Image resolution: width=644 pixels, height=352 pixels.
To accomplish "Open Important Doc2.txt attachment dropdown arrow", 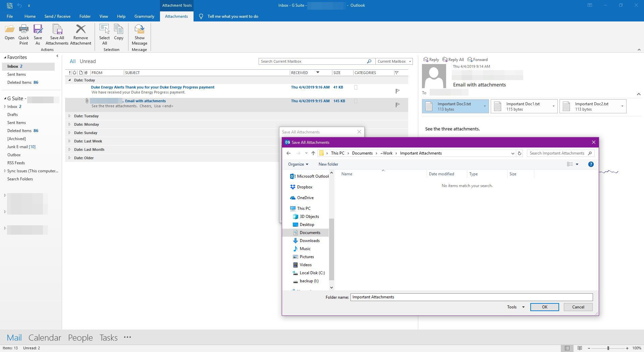I will click(x=622, y=106).
